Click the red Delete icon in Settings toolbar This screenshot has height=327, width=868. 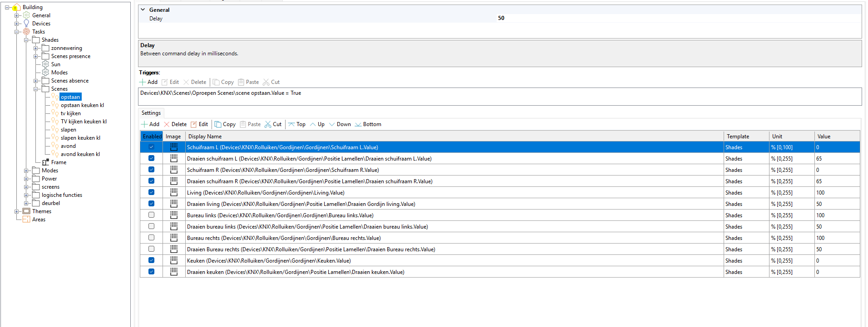point(167,124)
